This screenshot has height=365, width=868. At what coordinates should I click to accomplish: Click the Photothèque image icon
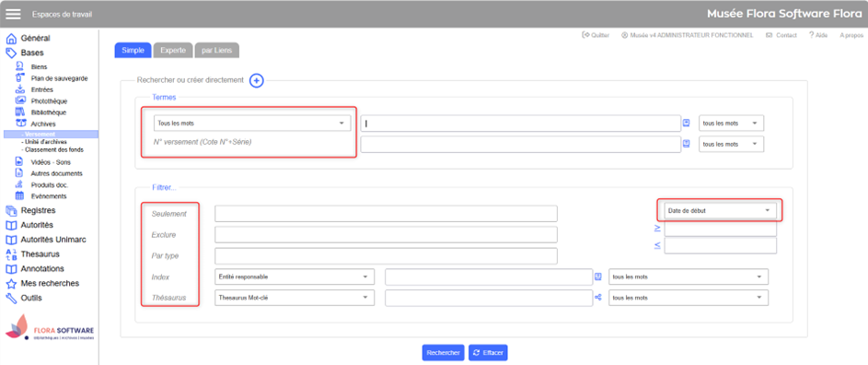pyautogui.click(x=20, y=100)
